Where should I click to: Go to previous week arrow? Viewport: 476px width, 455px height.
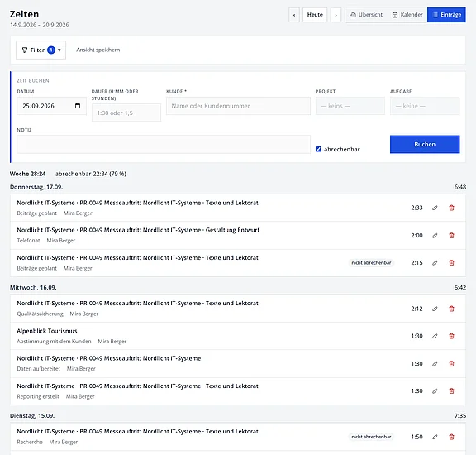coord(294,15)
